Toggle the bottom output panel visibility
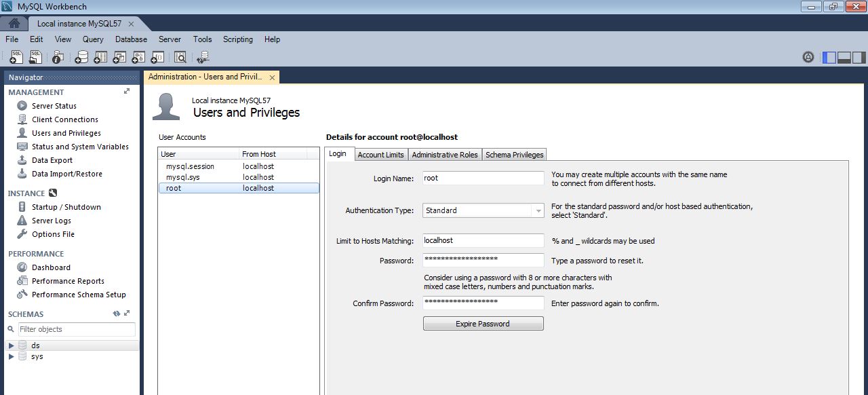This screenshot has height=395, width=868. (x=844, y=58)
